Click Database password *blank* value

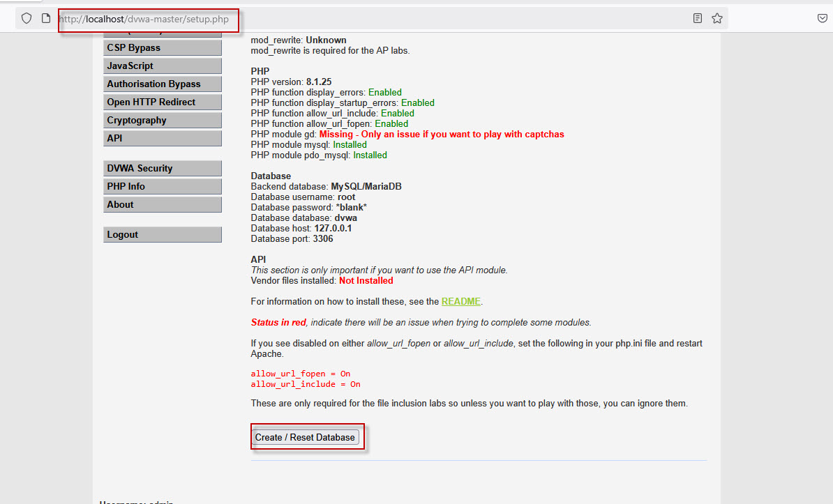(351, 208)
